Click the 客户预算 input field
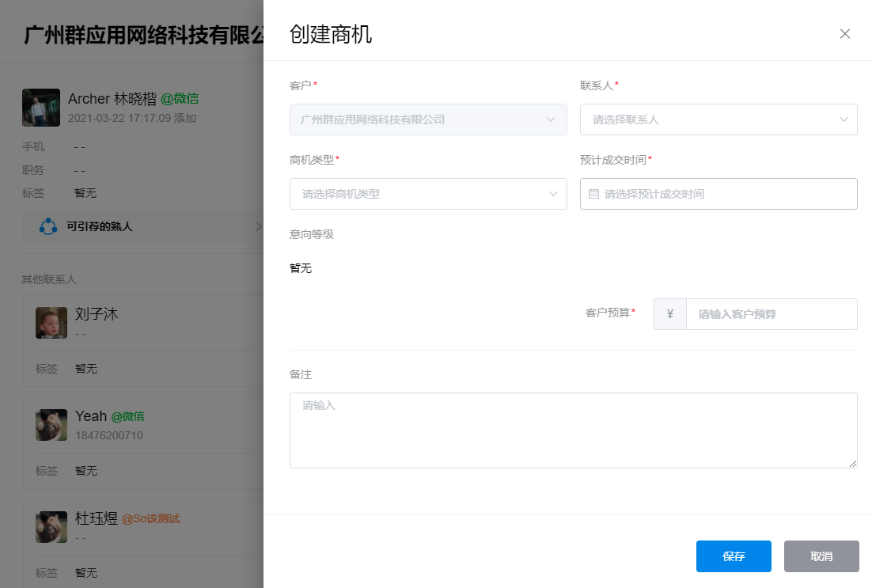The width and height of the screenshot is (872, 588). (771, 314)
